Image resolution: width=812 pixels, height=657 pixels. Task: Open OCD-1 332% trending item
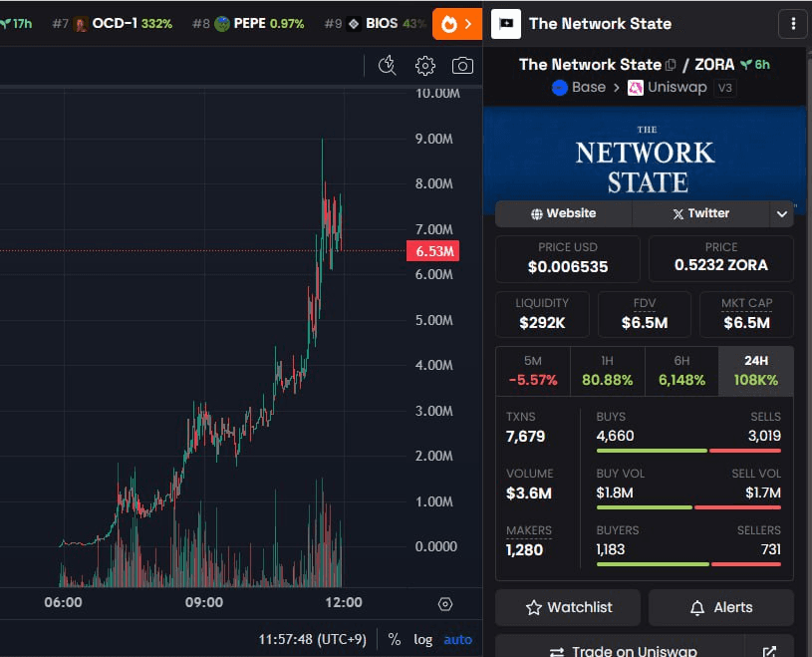point(113,24)
